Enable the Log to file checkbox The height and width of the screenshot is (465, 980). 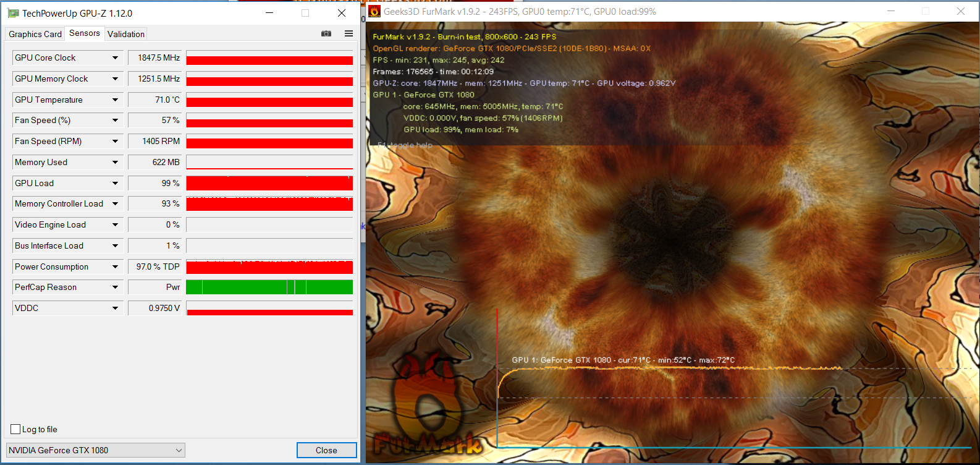[x=16, y=429]
